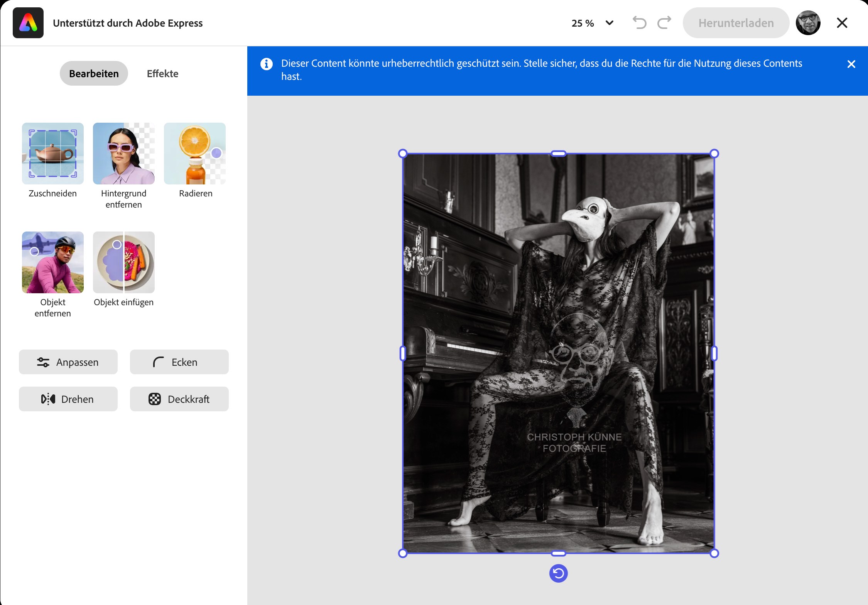
Task: Click the Herunterladen button
Action: pos(736,23)
